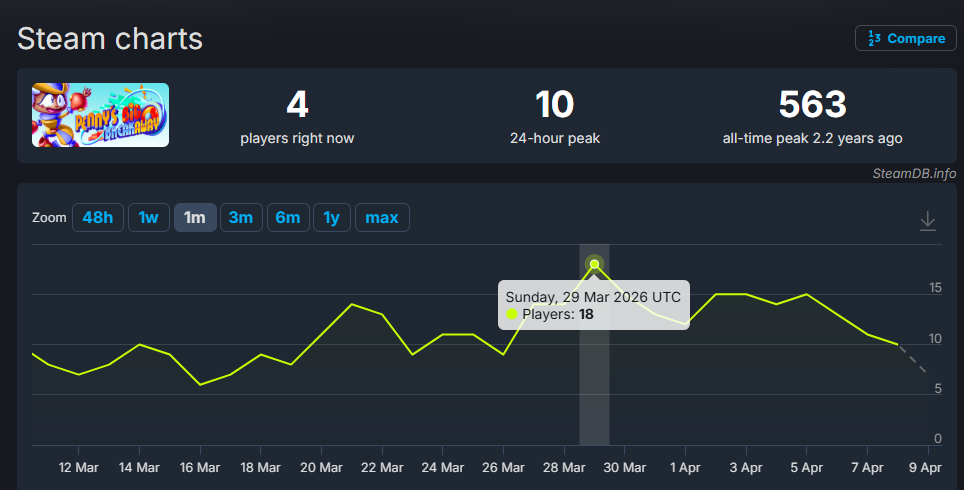
Task: Click the '28 Mar' axis label
Action: click(x=564, y=468)
